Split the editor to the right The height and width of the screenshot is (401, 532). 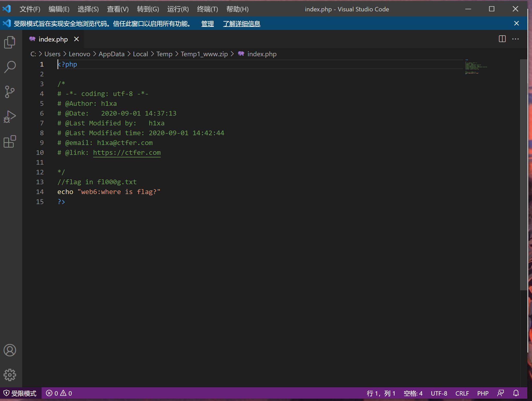(x=502, y=39)
